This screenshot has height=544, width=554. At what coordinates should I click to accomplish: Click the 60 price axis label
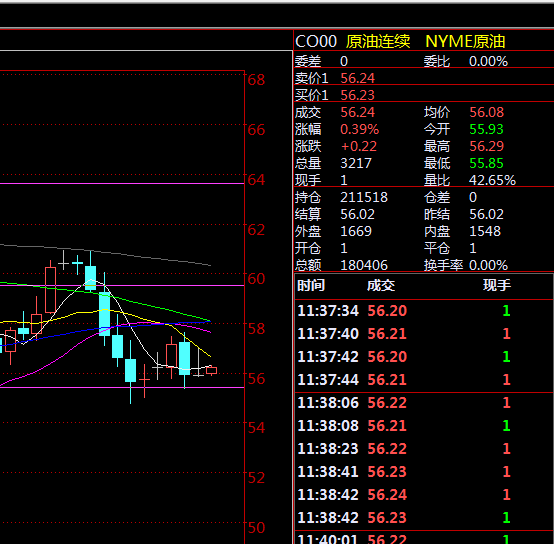pyautogui.click(x=256, y=279)
